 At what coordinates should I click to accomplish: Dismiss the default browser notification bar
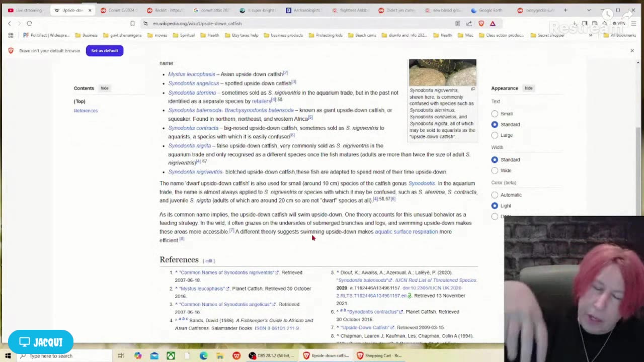[632, 50]
